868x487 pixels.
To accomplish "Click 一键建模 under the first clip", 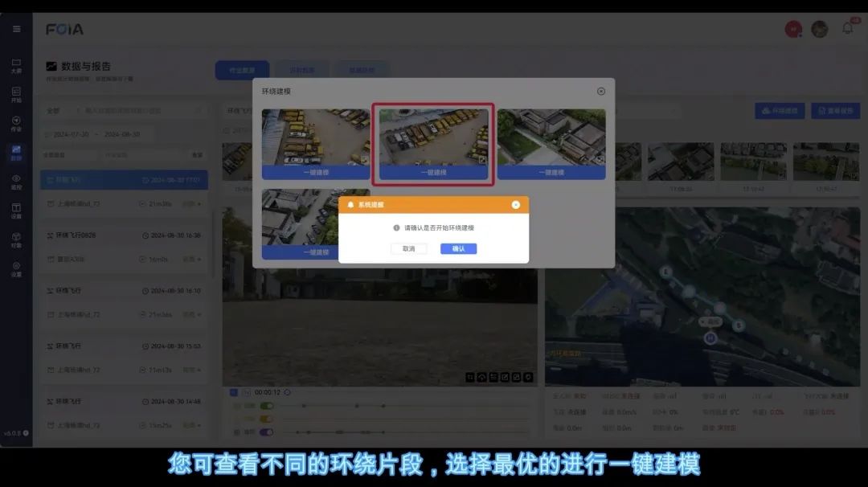I will pos(316,172).
